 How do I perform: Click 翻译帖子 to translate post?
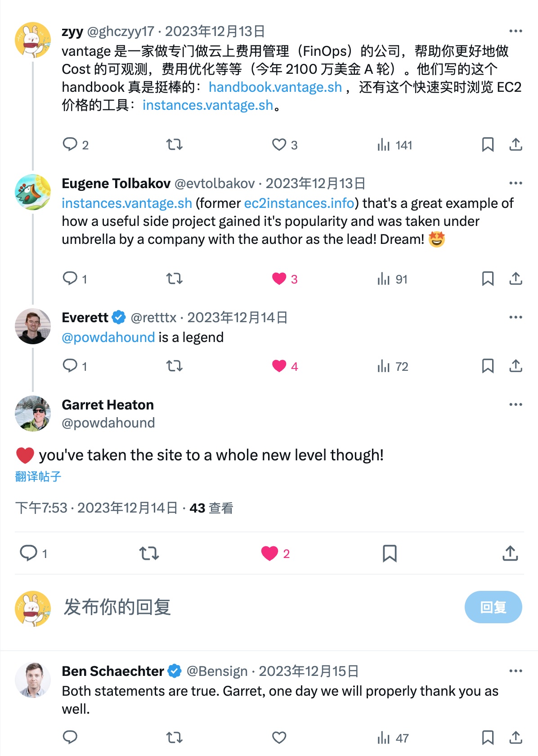coord(38,477)
